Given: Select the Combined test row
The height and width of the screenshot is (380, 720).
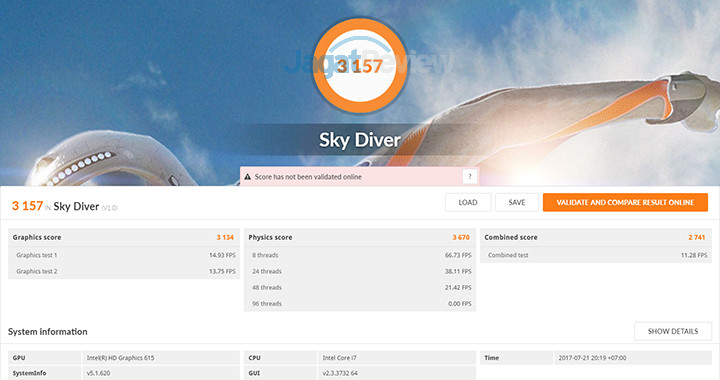Looking at the screenshot, I should tap(596, 255).
